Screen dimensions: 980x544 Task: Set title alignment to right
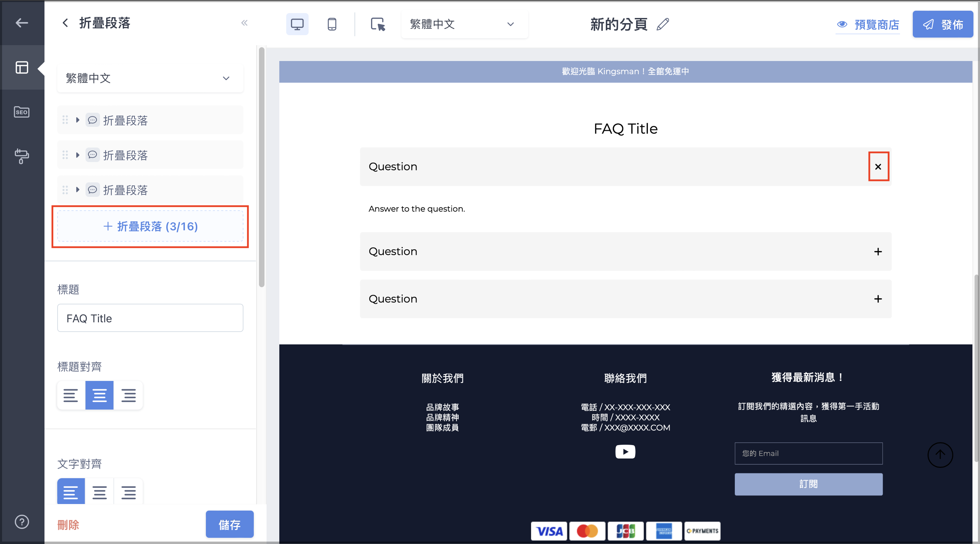coord(129,395)
